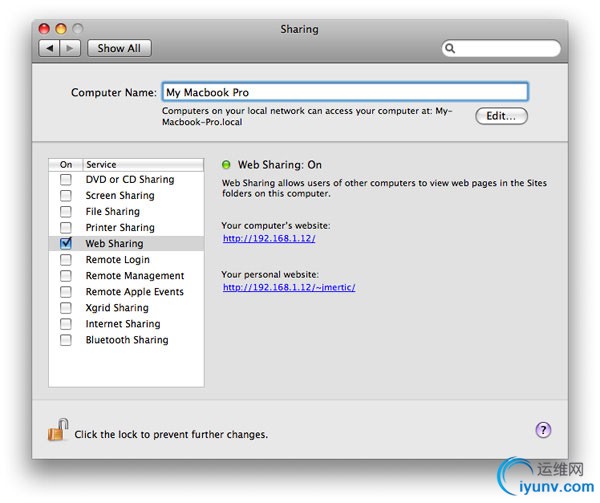
Task: Minimize the Sharing window with yellow button
Action: (61, 29)
